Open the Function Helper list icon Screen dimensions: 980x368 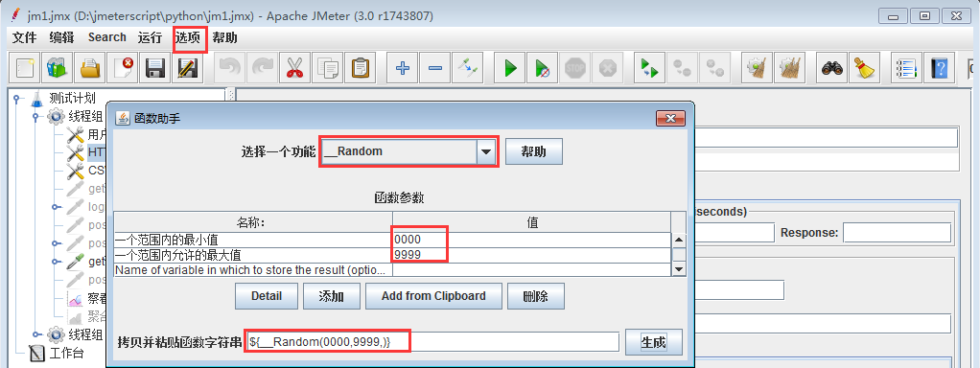click(x=907, y=67)
